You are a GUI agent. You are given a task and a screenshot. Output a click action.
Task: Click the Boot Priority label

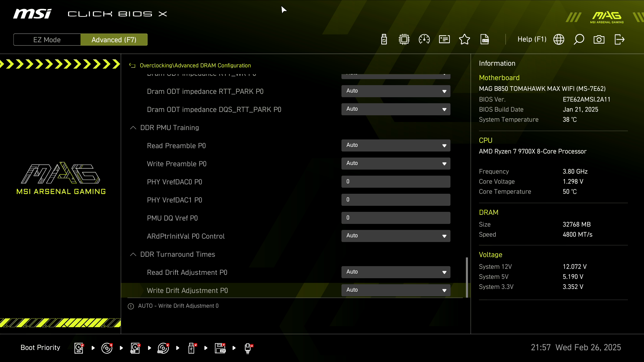coord(40,348)
